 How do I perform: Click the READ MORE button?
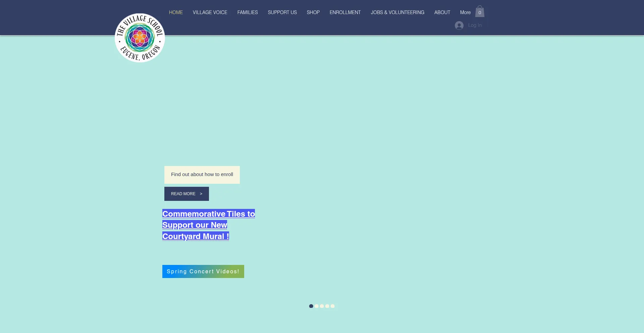pyautogui.click(x=186, y=194)
